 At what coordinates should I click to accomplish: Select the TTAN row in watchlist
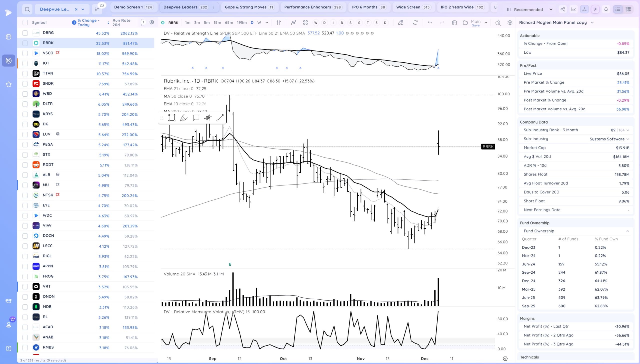coord(48,73)
